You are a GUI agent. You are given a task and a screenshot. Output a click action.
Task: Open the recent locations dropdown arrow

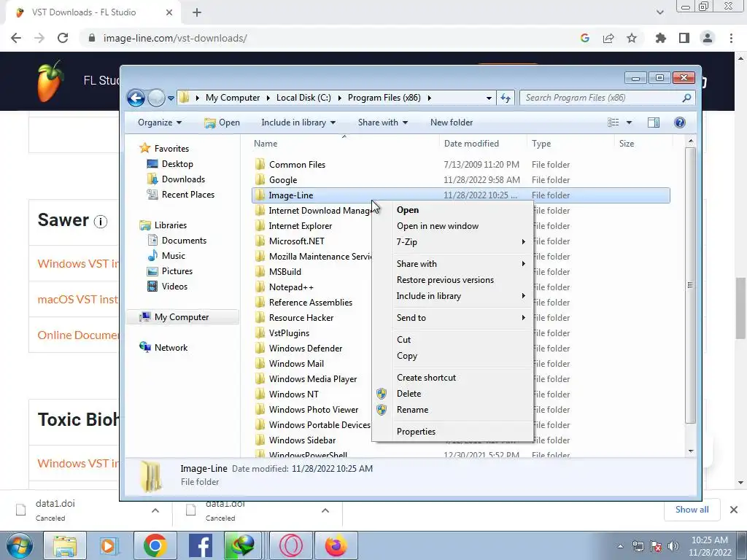171,98
